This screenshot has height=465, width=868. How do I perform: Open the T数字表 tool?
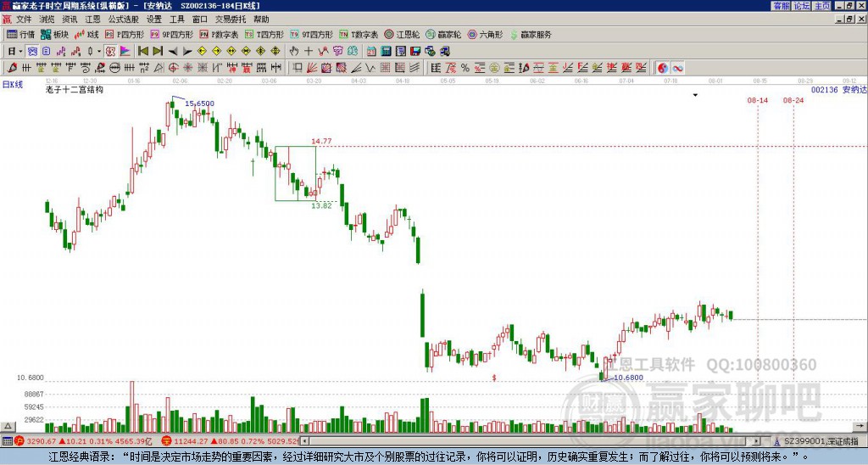click(359, 34)
